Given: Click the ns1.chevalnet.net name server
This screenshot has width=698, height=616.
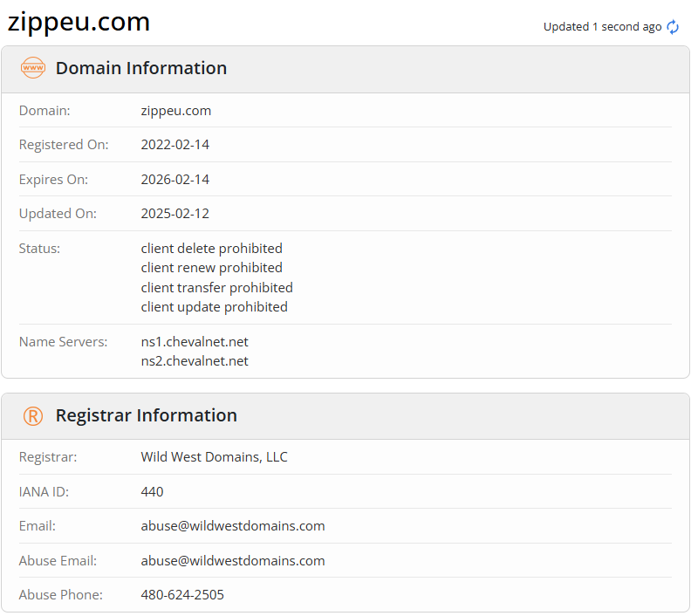Looking at the screenshot, I should click(195, 341).
